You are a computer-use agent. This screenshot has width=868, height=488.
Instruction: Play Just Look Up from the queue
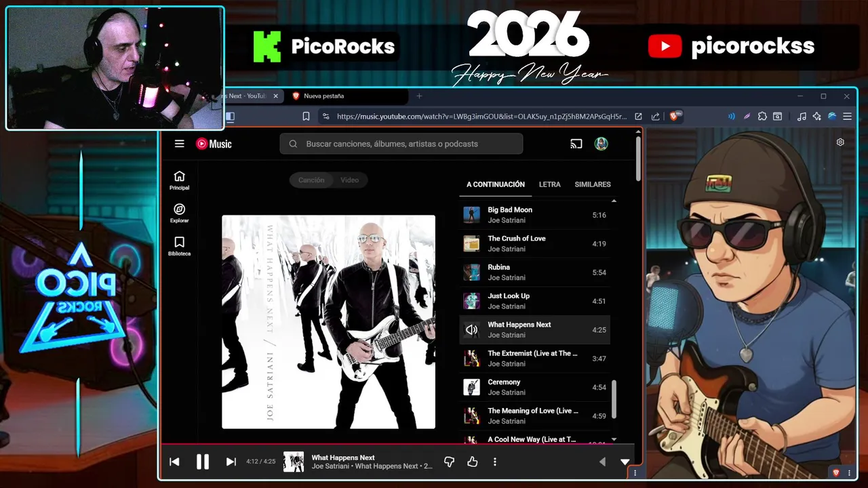coord(534,301)
